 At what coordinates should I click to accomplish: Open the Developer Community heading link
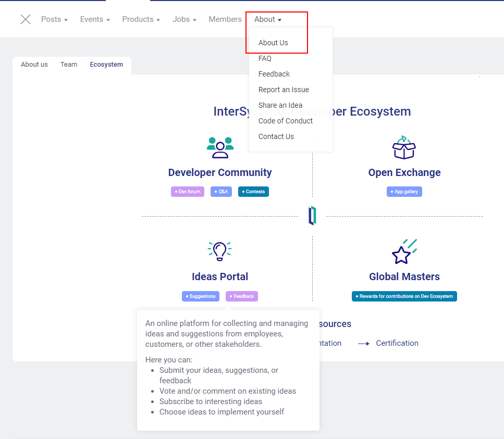(x=220, y=172)
